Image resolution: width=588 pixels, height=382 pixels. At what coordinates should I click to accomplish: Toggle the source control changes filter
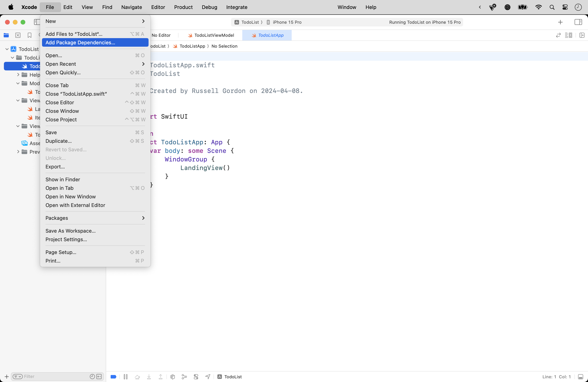coord(99,377)
